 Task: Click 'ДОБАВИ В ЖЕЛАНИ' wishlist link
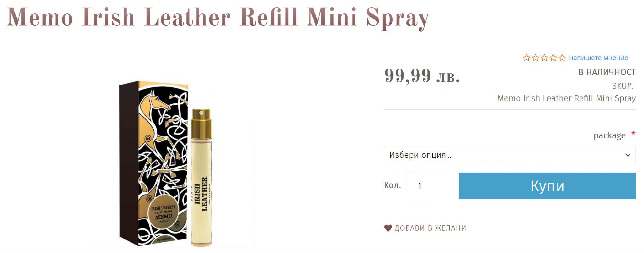[430, 228]
